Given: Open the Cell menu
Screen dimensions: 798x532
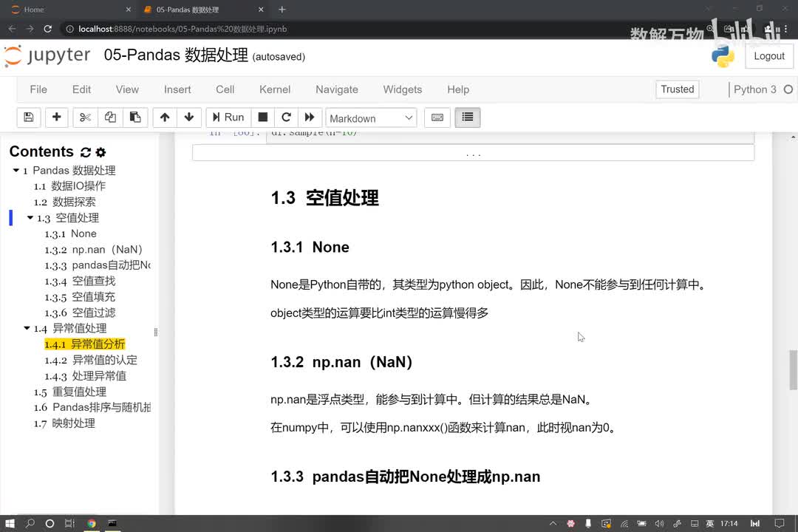Looking at the screenshot, I should 225,89.
